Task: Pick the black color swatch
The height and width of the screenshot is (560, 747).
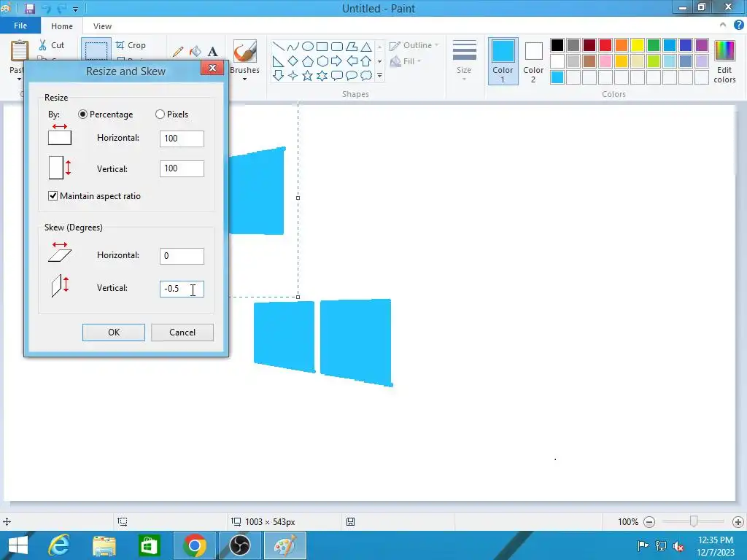Action: coord(557,45)
